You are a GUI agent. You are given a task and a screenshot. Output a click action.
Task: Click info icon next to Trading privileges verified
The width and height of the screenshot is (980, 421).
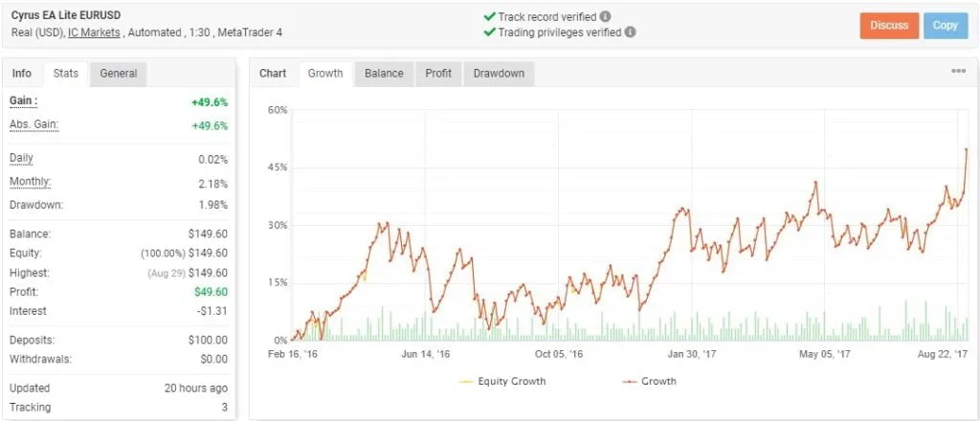[x=631, y=32]
